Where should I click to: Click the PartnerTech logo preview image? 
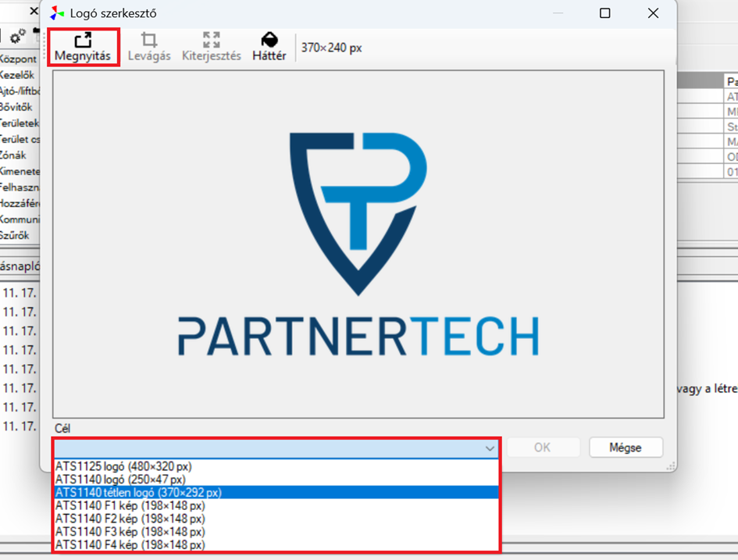tap(358, 244)
